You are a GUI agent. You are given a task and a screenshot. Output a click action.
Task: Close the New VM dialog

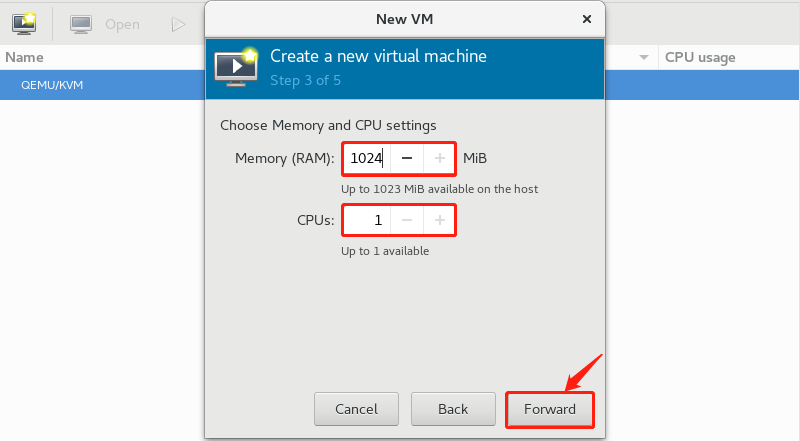point(586,18)
